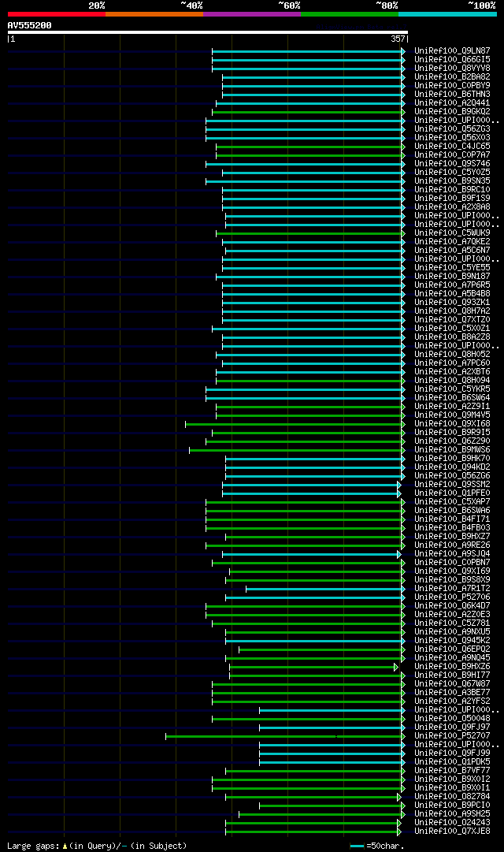The width and height of the screenshot is (504, 852).
Task: Open the UniRef100_Q9S746 hit
Action: [x=452, y=164]
